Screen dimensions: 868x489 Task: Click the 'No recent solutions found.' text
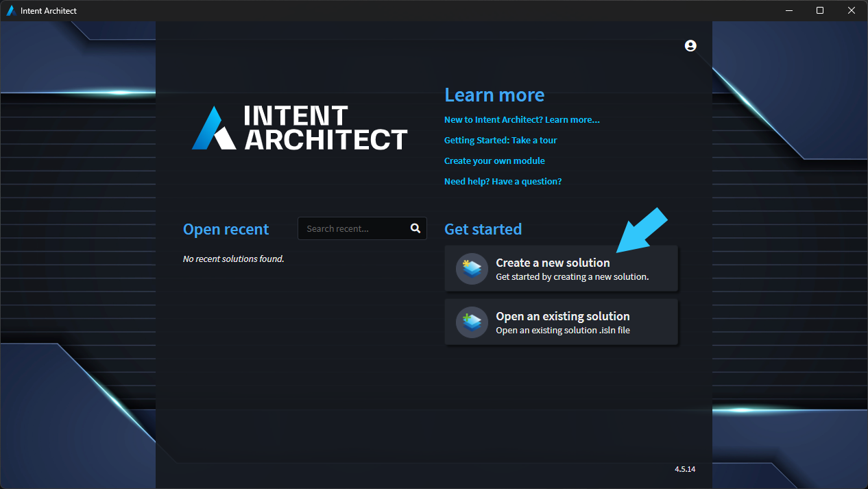point(233,259)
